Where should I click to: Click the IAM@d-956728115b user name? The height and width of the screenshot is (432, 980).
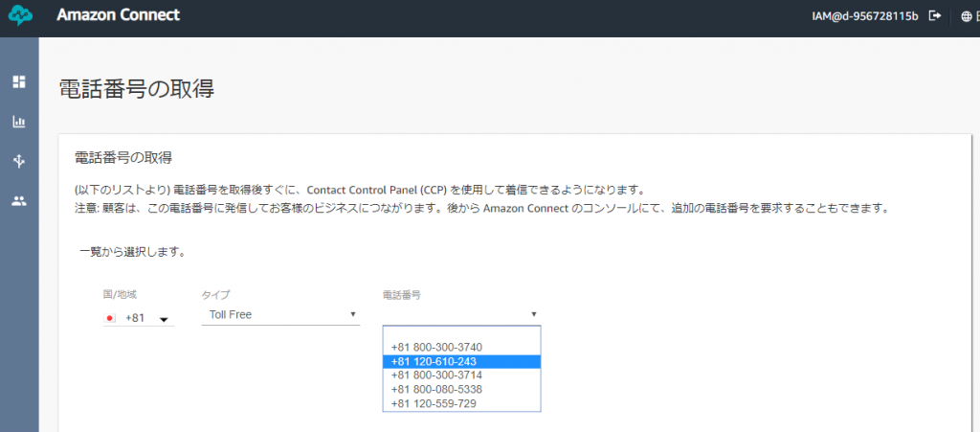pyautogui.click(x=864, y=16)
